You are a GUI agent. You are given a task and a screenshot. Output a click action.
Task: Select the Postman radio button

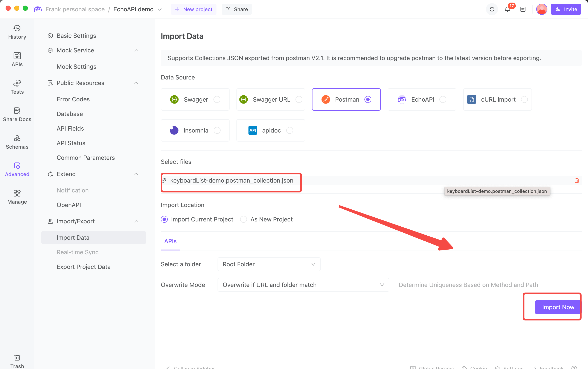click(x=368, y=100)
